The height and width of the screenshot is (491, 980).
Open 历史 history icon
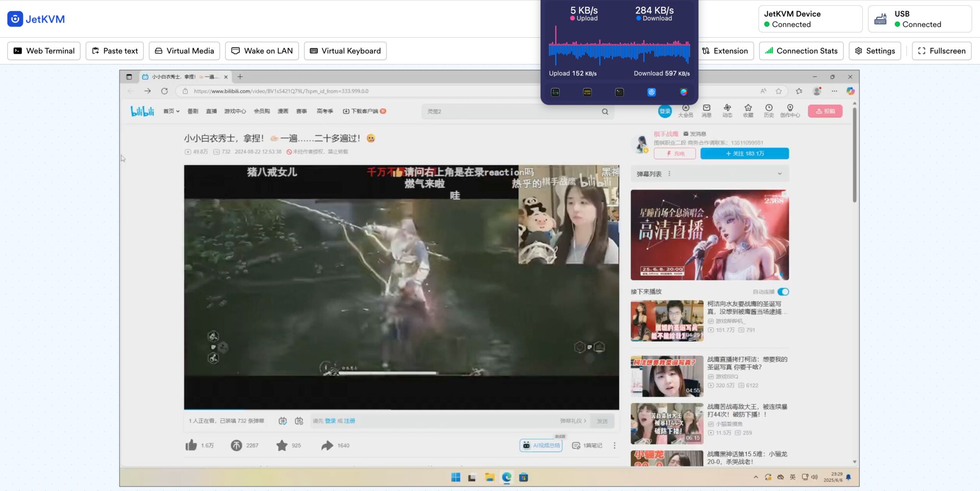coord(769,111)
